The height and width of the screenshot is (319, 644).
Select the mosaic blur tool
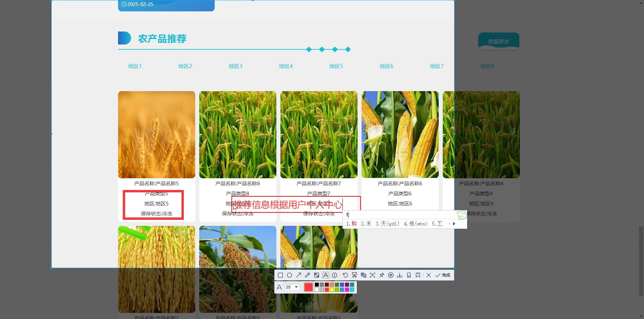[x=317, y=275]
